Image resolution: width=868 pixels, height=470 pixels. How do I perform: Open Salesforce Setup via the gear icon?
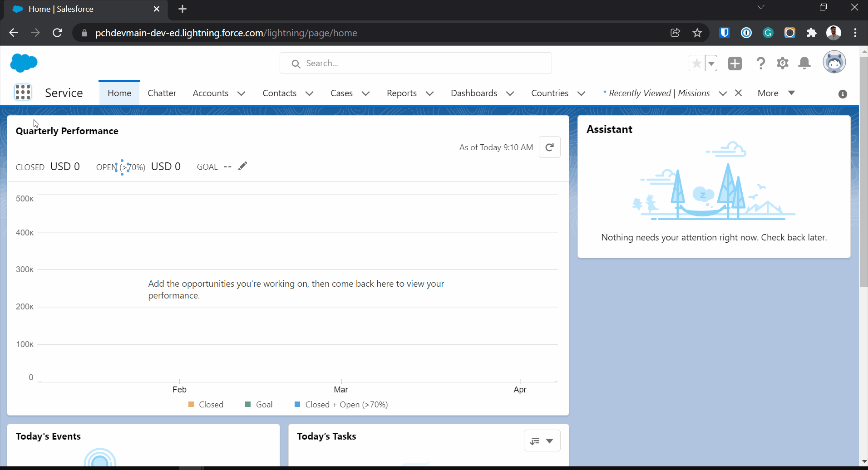point(783,63)
